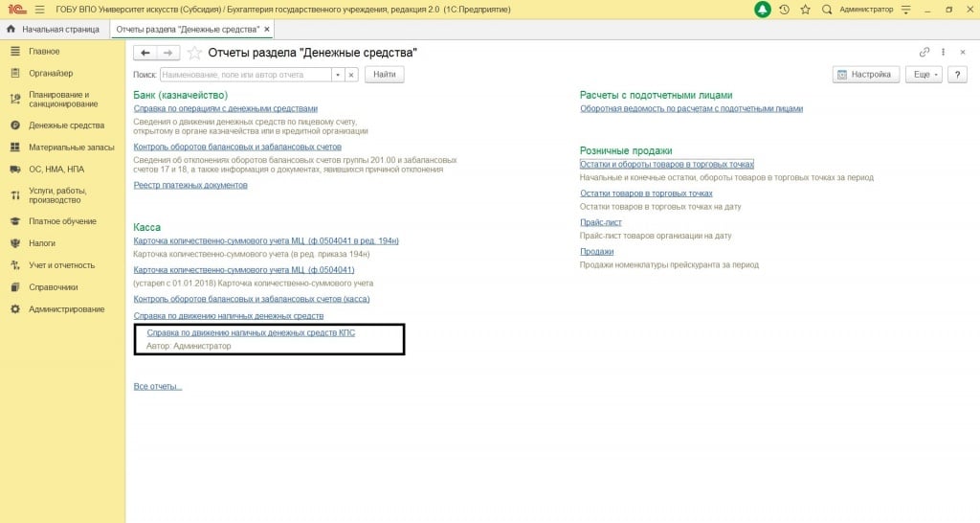
Task: Open the Еще dropdown menu
Action: [x=922, y=75]
